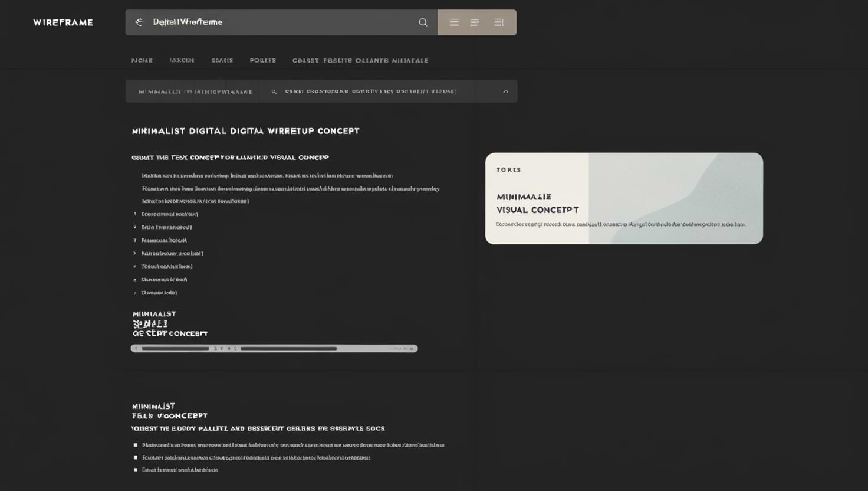Expand the last list item with the right chevron
This screenshot has width=868, height=491.
(x=135, y=293)
